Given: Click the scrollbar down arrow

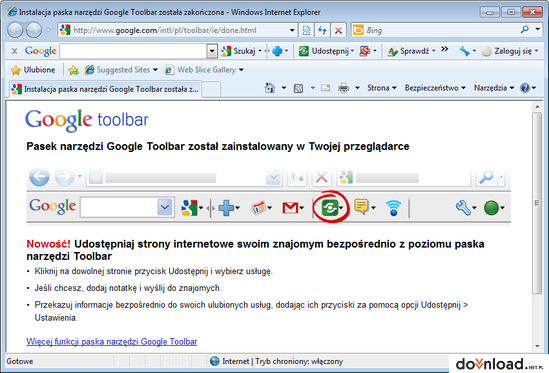Looking at the screenshot, I should (537, 346).
